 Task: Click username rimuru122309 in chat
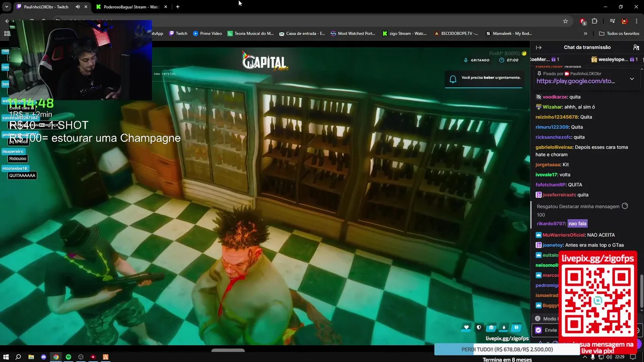[x=552, y=127]
